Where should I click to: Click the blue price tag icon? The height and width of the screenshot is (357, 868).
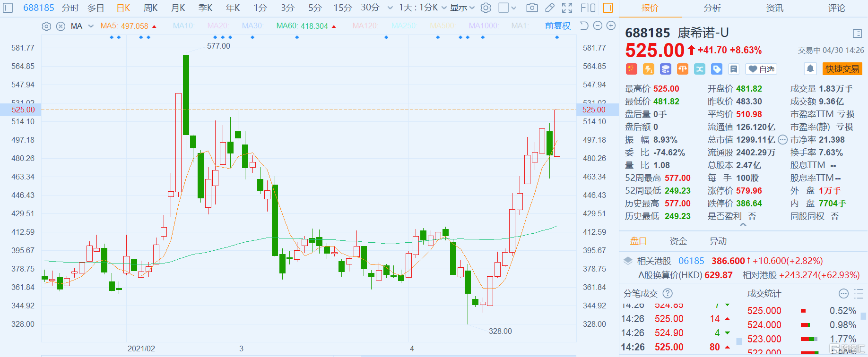pos(717,69)
